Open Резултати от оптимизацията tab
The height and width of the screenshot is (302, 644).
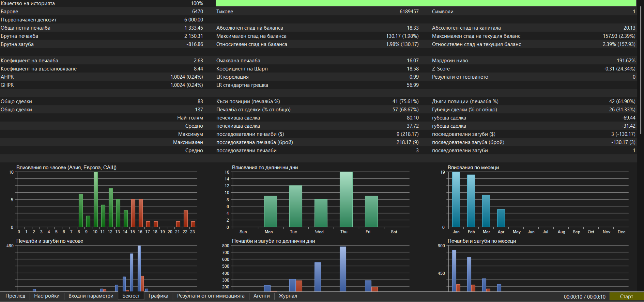tap(211, 296)
